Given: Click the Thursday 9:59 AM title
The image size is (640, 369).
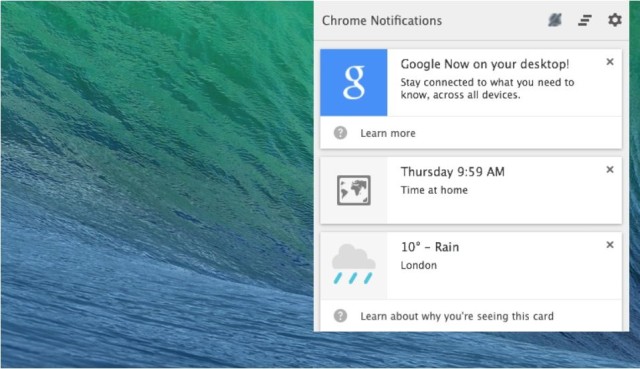Looking at the screenshot, I should [453, 172].
